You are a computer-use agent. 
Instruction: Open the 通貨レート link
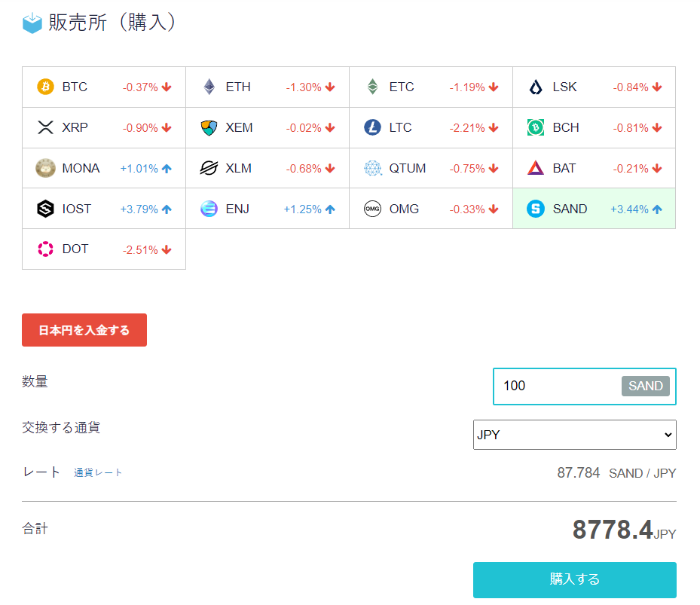pyautogui.click(x=97, y=472)
